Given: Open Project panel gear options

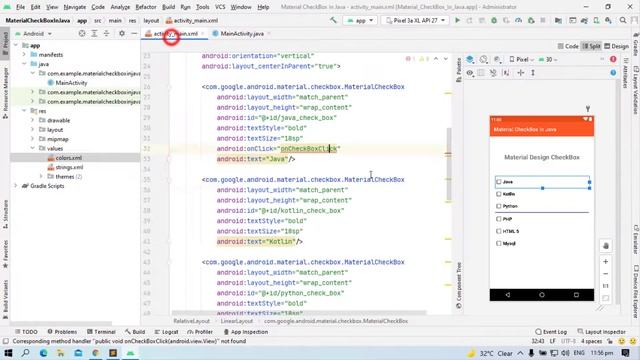Looking at the screenshot, I should (122, 33).
